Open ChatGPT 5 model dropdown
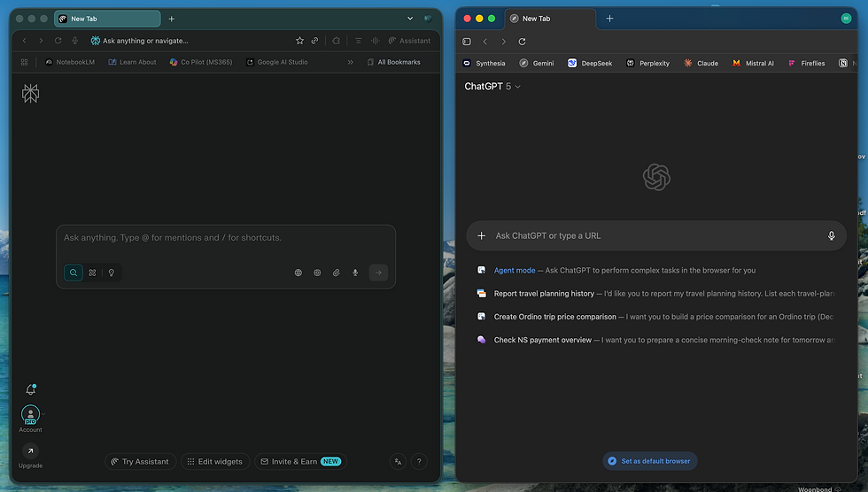 click(492, 86)
